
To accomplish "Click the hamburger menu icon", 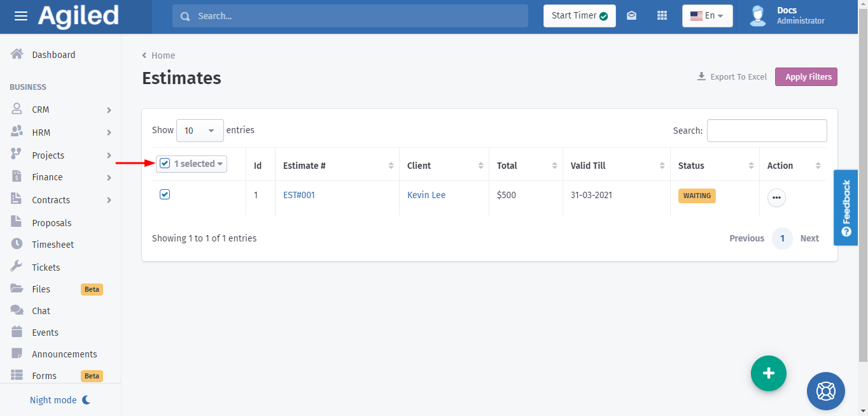I will tap(21, 16).
